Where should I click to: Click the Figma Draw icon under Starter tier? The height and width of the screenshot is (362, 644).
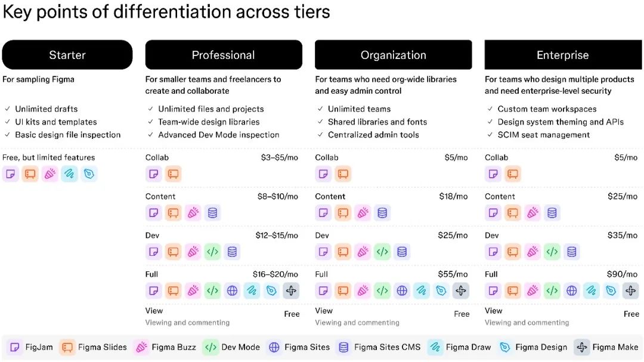click(69, 174)
